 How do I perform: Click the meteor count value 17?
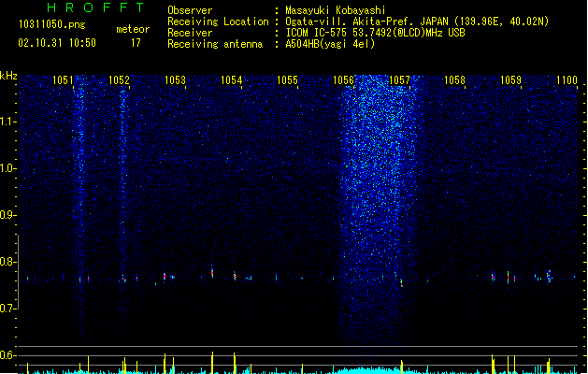(x=136, y=43)
